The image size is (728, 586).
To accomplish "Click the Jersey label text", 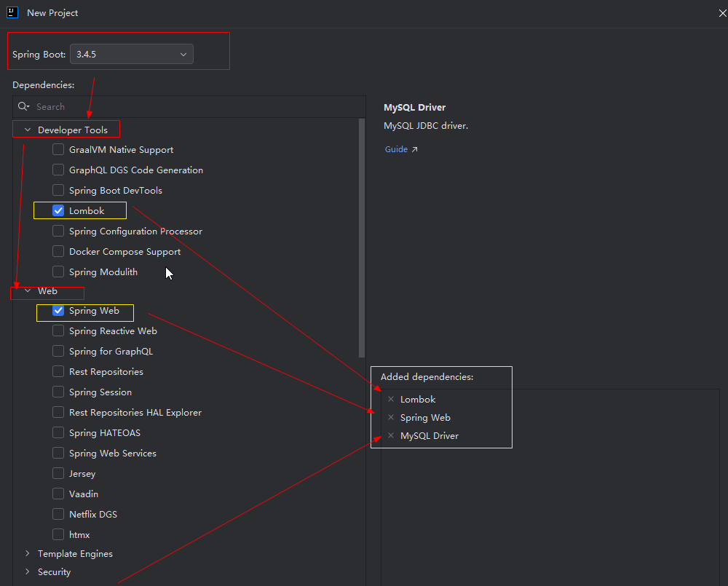I will coord(82,474).
